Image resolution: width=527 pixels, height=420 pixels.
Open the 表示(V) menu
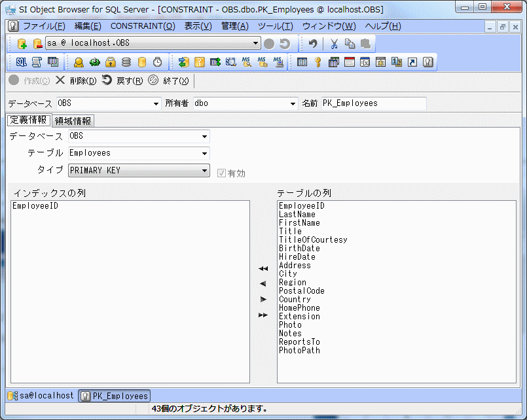(198, 26)
